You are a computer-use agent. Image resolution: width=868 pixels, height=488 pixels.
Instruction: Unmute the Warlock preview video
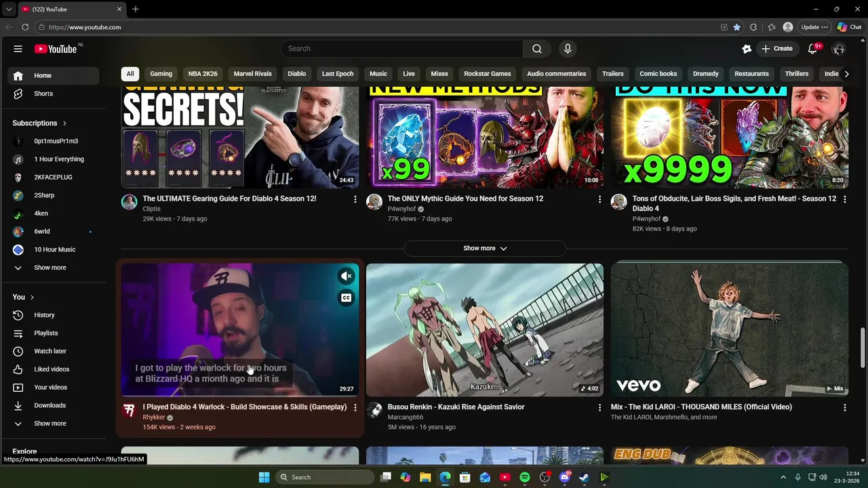click(346, 276)
